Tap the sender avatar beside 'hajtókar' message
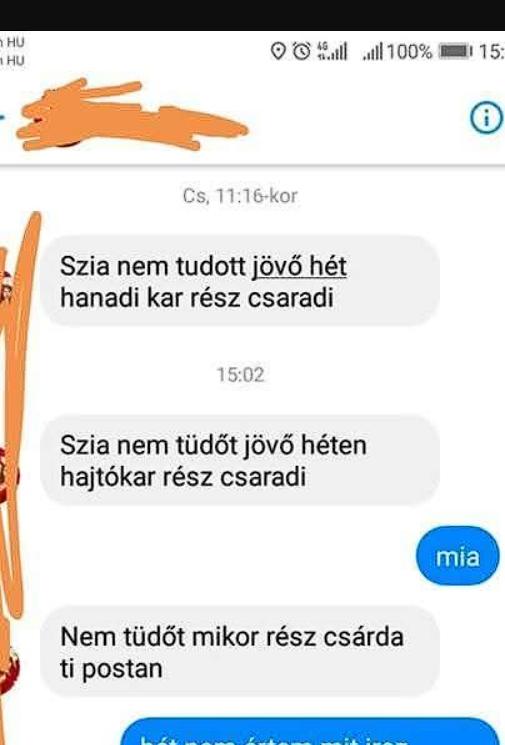 tap(8, 475)
